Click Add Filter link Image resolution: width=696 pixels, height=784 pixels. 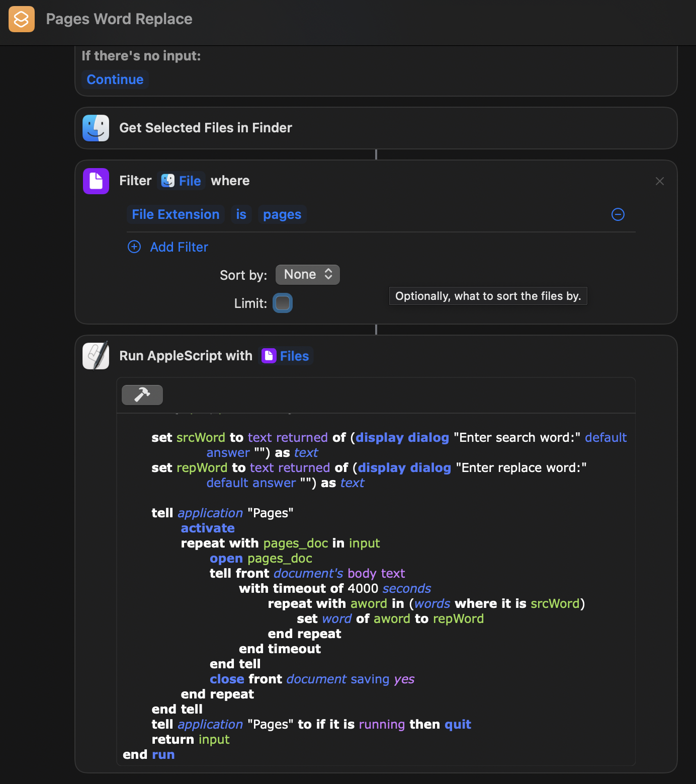click(x=179, y=247)
